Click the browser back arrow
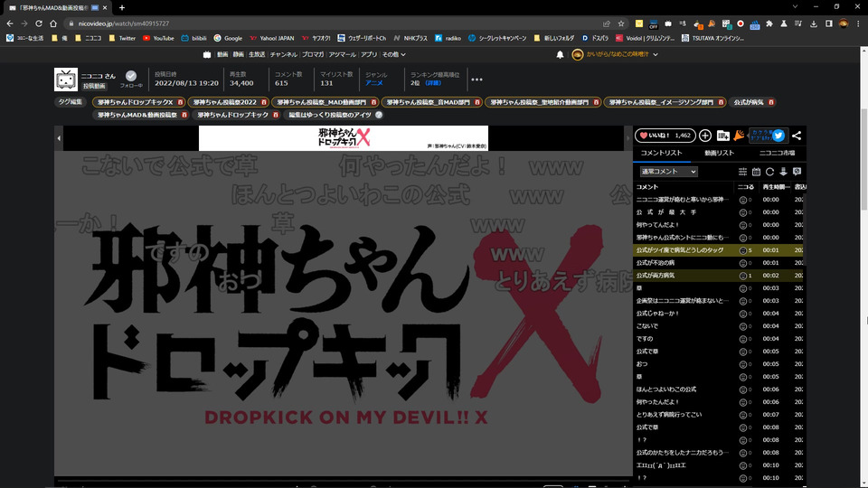The image size is (868, 488). pos(10,23)
